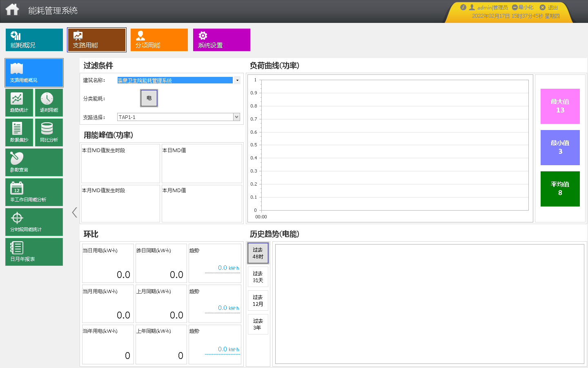The image size is (588, 368).
Task: Click 建筑名称 selected text field
Action: pos(175,80)
